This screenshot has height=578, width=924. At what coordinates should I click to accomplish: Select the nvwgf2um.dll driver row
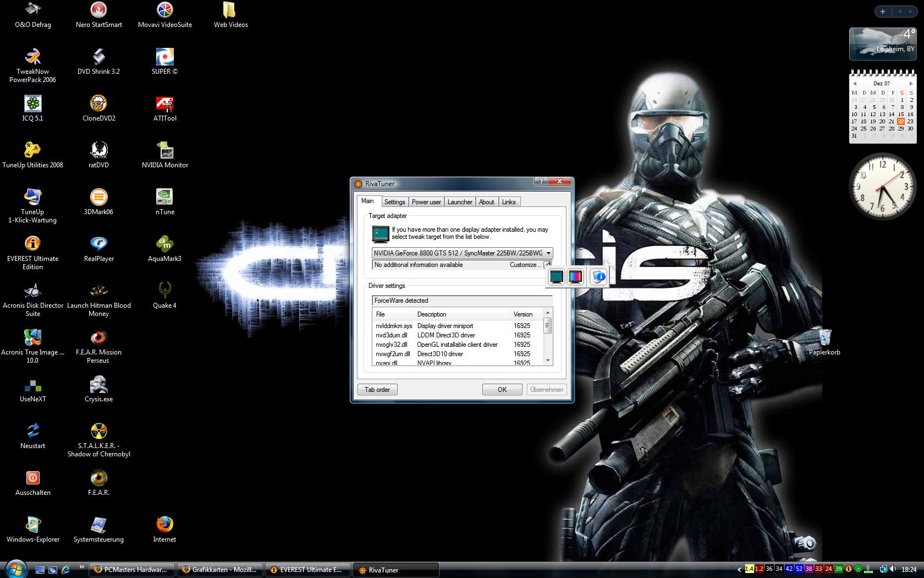pyautogui.click(x=458, y=354)
